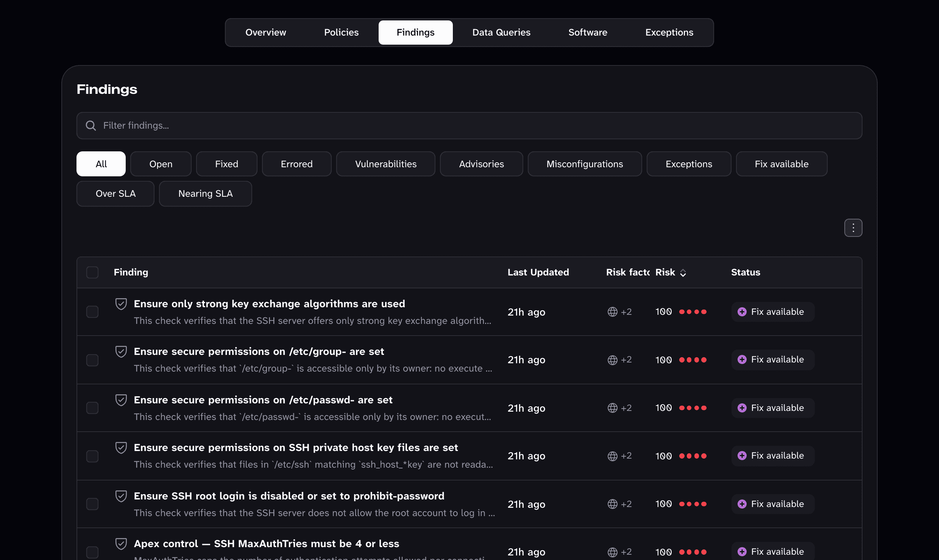Click shield icon for Apex control MaxAuthTries finding
This screenshot has width=939, height=560.
pos(121,544)
